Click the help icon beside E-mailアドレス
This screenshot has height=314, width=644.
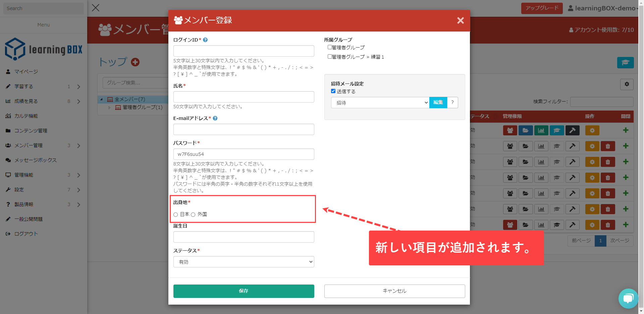(x=215, y=118)
